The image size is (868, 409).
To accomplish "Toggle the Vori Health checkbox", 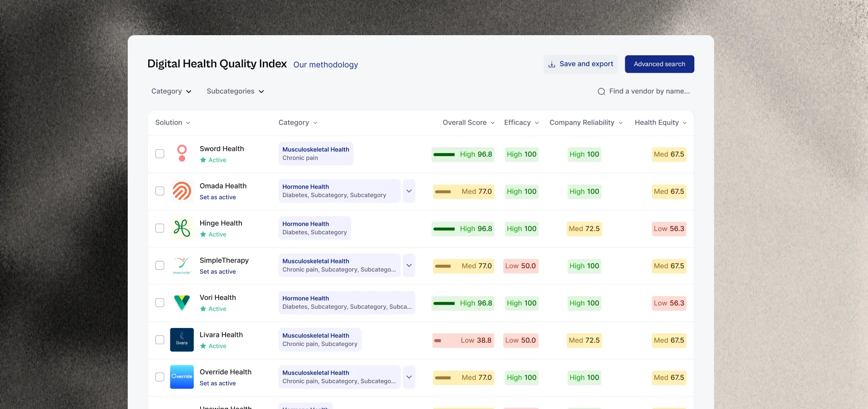I will pyautogui.click(x=160, y=303).
